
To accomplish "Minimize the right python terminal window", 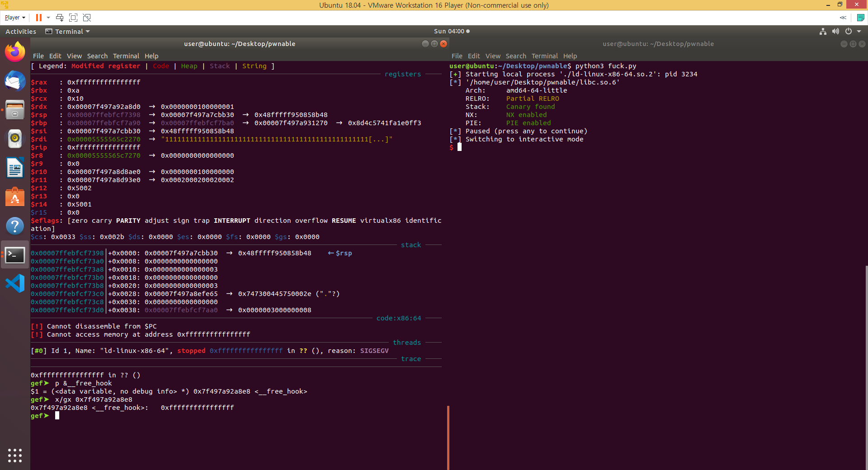I will (x=844, y=44).
